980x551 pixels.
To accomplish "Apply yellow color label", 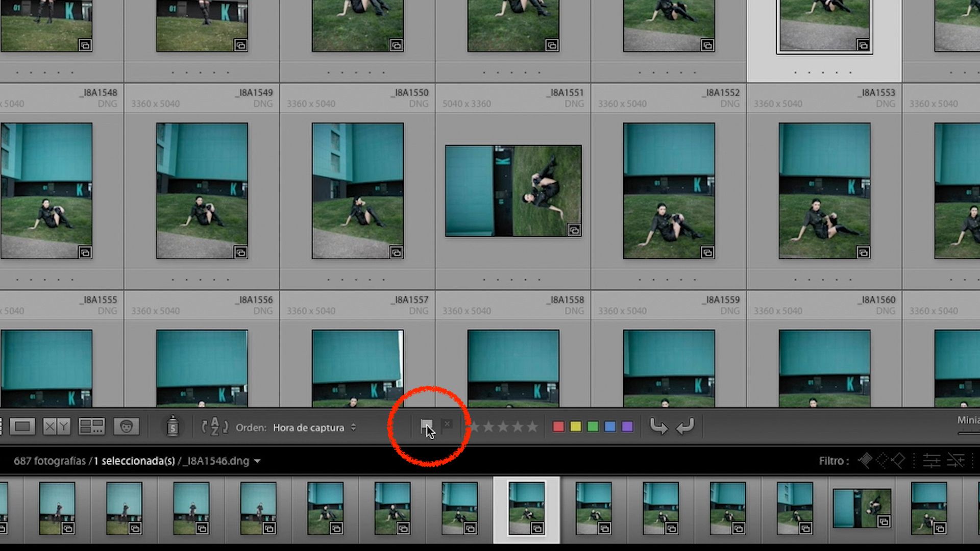I will click(576, 427).
